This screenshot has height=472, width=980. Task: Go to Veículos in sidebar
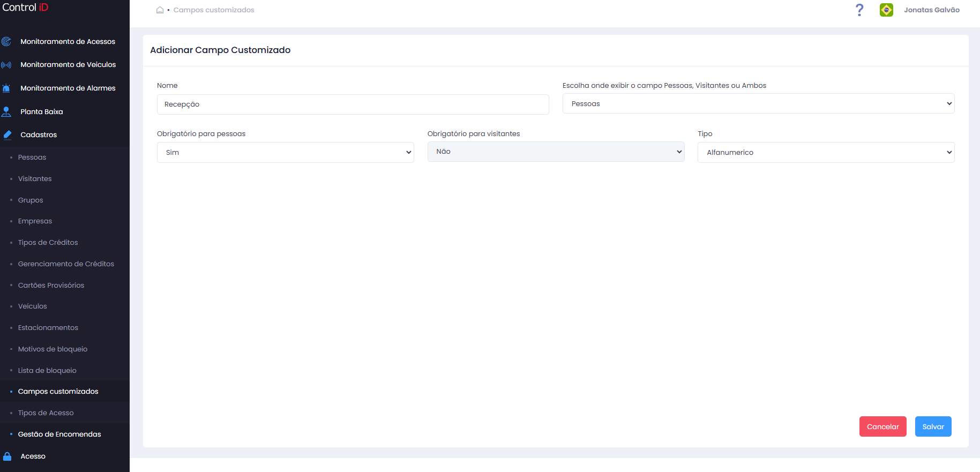(32, 306)
